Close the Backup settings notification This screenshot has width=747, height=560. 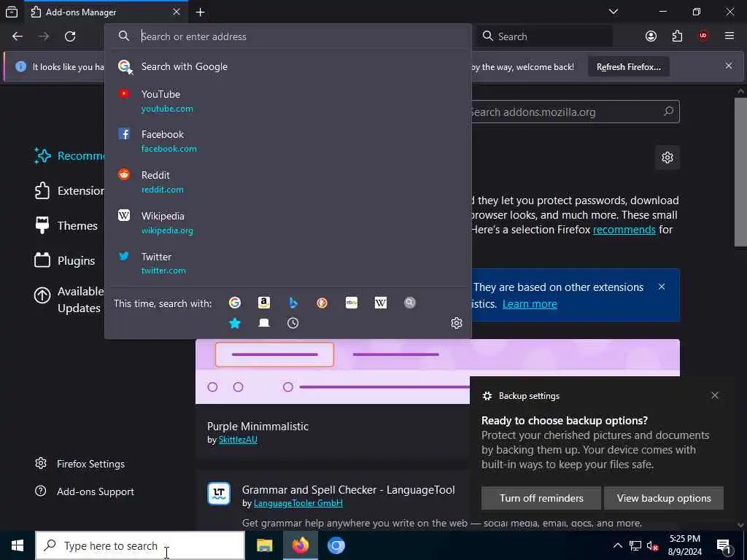[715, 395]
